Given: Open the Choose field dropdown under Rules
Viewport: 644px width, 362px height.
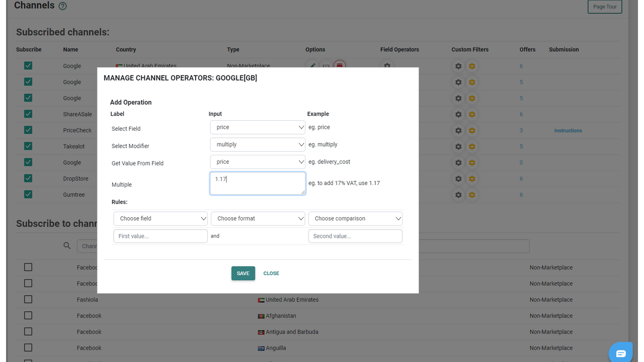Looking at the screenshot, I should (x=160, y=218).
